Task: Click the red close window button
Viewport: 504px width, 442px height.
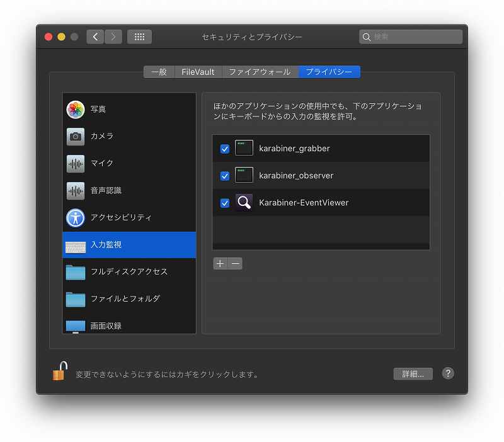Action: coord(49,37)
